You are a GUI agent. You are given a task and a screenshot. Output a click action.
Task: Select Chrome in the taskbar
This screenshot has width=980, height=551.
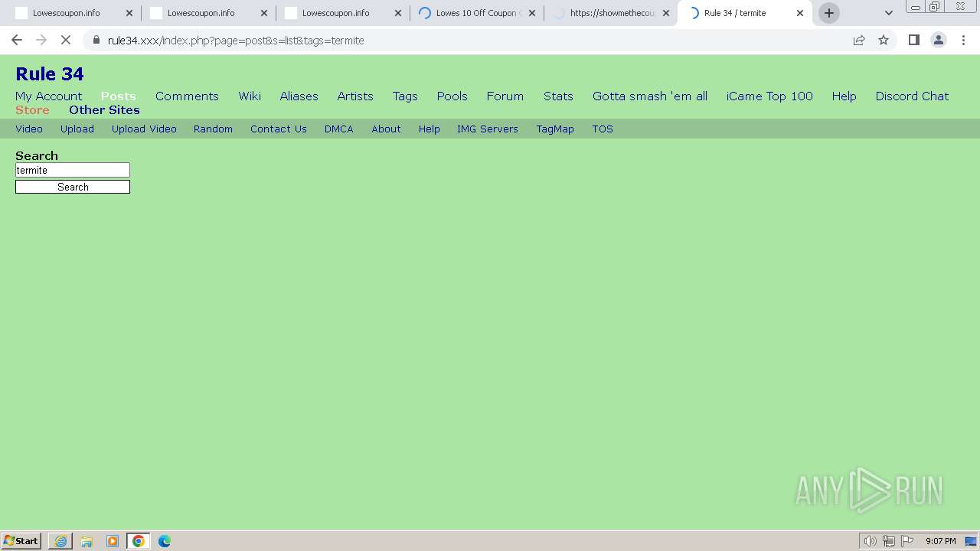139,541
